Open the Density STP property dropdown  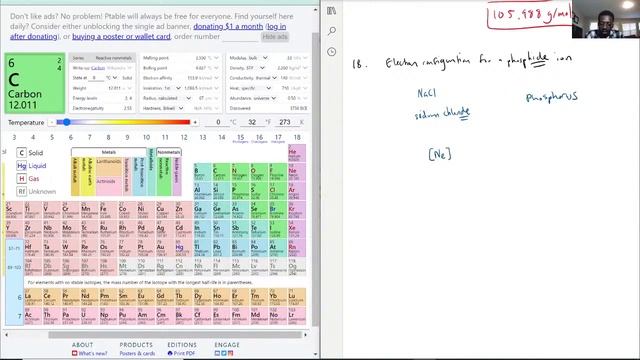pos(262,68)
